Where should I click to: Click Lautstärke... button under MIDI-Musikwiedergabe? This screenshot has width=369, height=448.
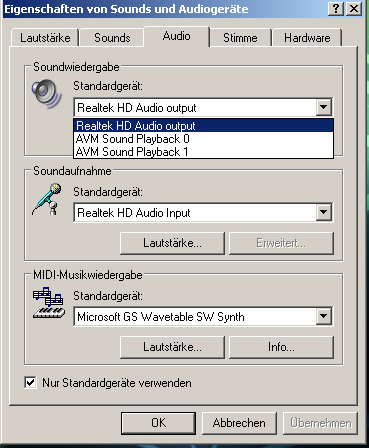point(172,347)
